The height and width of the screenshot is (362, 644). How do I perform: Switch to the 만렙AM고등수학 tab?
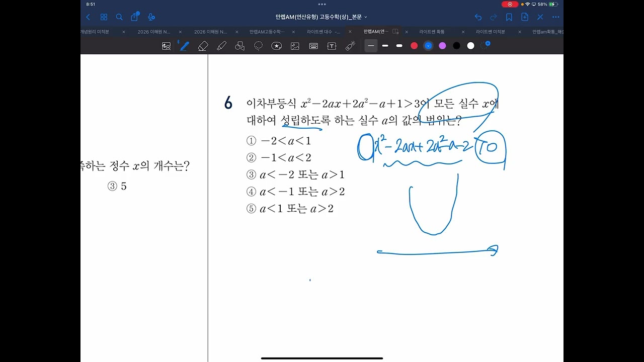coord(267,32)
